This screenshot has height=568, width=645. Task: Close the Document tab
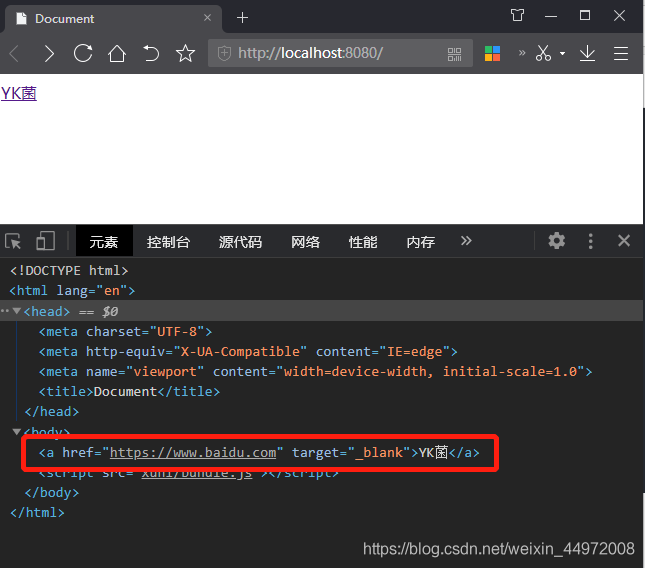point(207,18)
